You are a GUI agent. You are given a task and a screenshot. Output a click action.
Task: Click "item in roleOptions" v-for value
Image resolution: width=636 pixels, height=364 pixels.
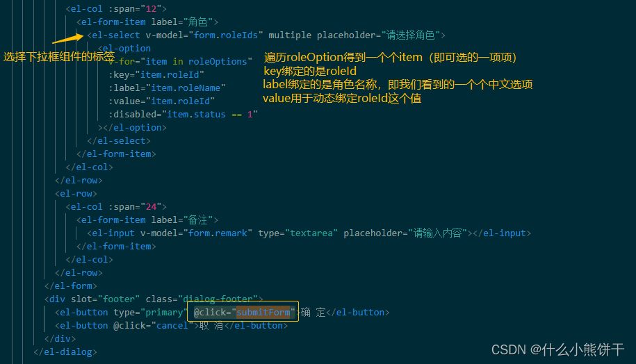click(x=196, y=62)
